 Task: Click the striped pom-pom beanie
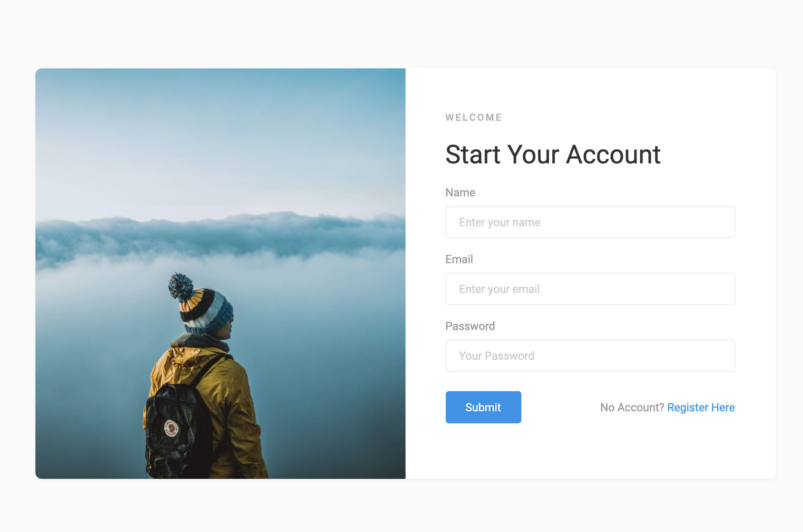coord(201,303)
